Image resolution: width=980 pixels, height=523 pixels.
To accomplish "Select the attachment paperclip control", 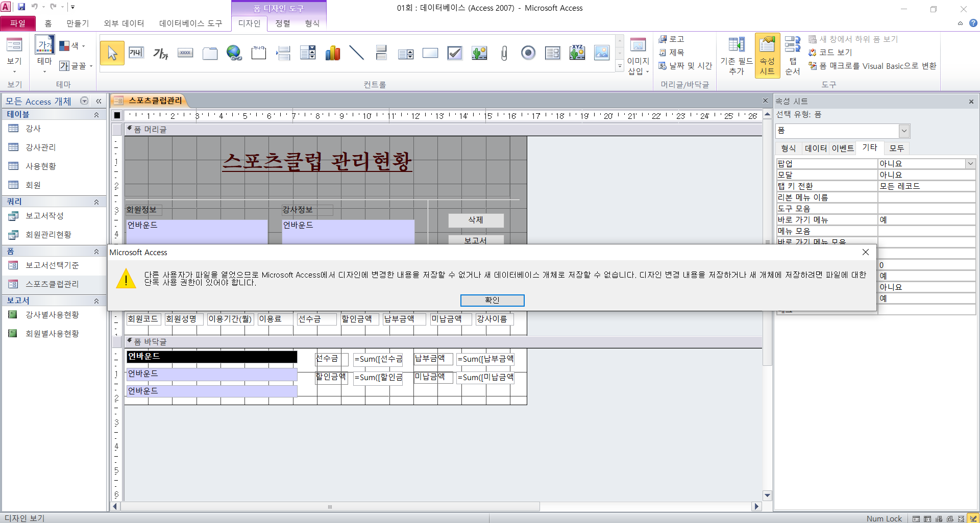I will coord(504,53).
